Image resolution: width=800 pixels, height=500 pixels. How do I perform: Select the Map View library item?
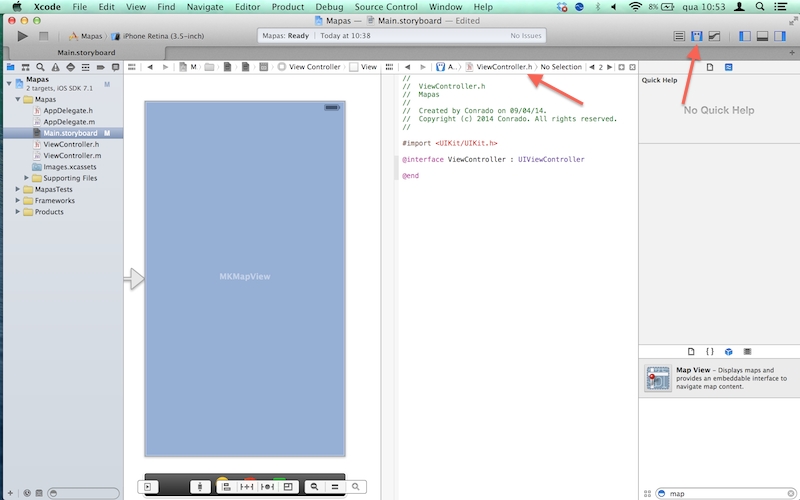pos(719,378)
